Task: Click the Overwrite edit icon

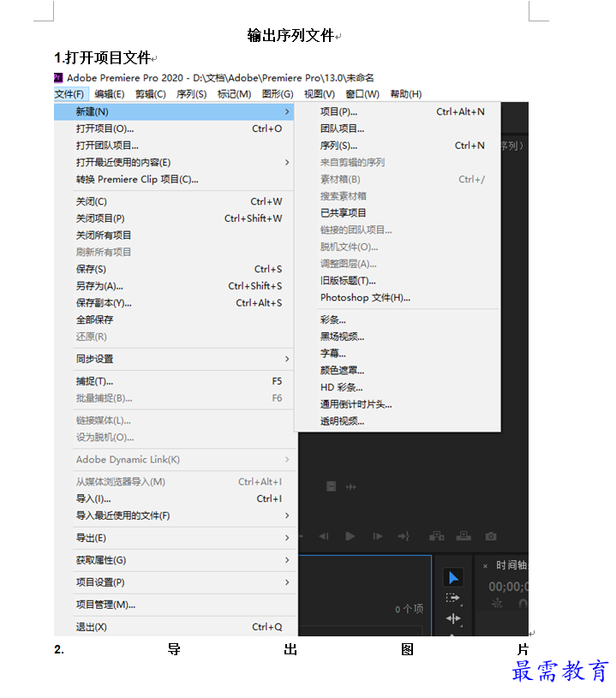Action: (463, 536)
